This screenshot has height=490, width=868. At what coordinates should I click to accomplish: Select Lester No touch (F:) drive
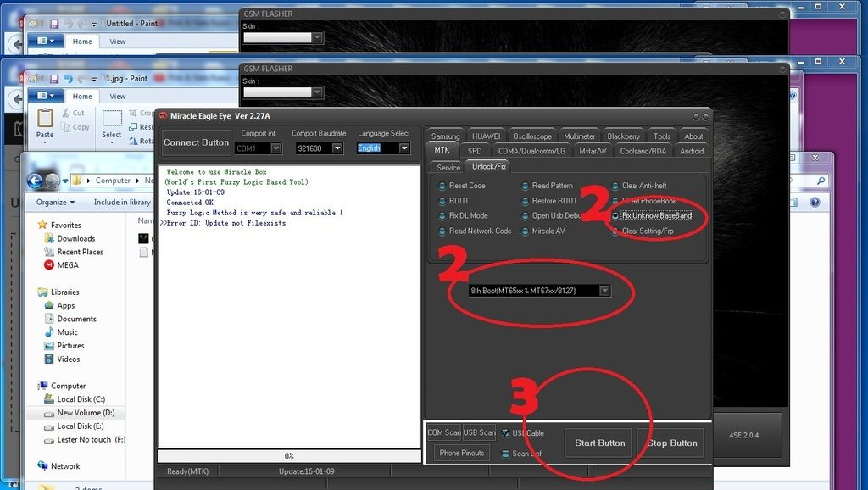[x=91, y=440]
